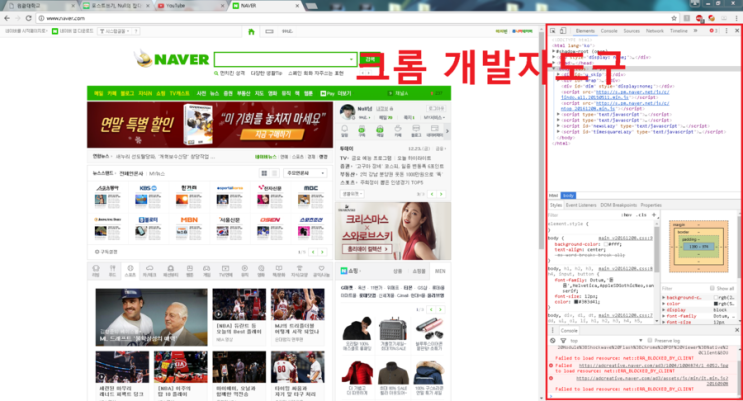
Task: Click the .cls button in Styles pane
Action: [x=642, y=215]
